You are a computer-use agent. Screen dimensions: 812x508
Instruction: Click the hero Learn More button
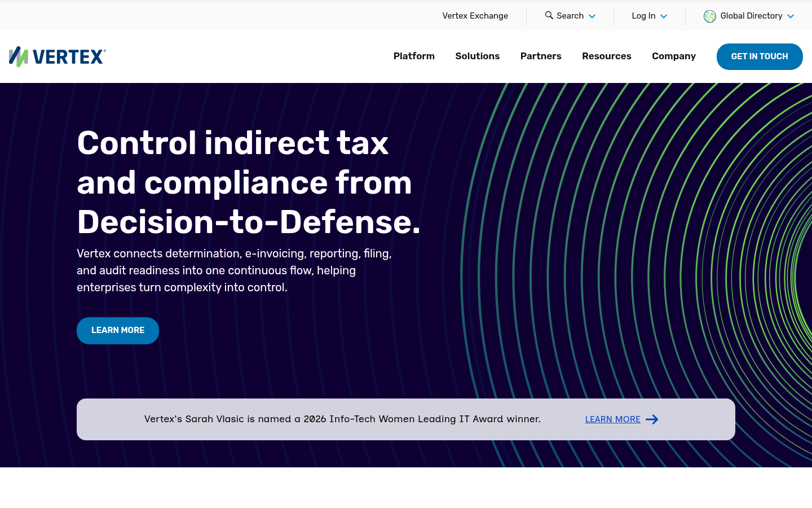pos(118,330)
